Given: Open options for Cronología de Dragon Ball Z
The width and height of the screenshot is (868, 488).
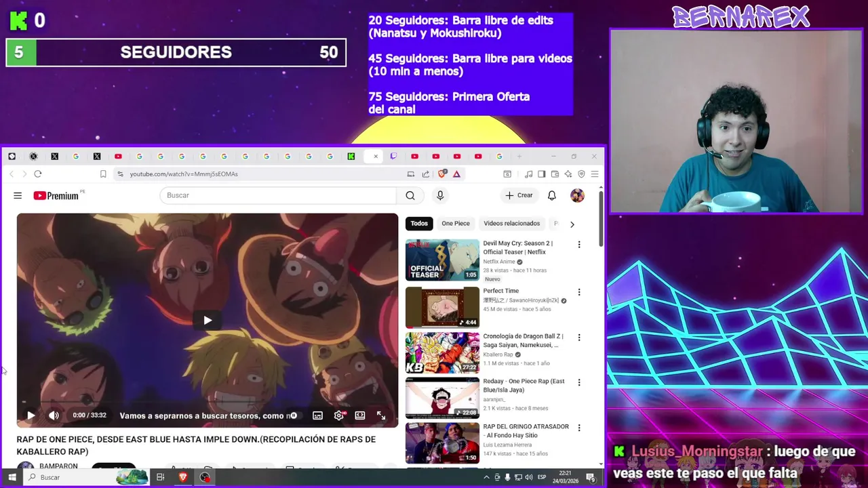Looking at the screenshot, I should coord(579,337).
